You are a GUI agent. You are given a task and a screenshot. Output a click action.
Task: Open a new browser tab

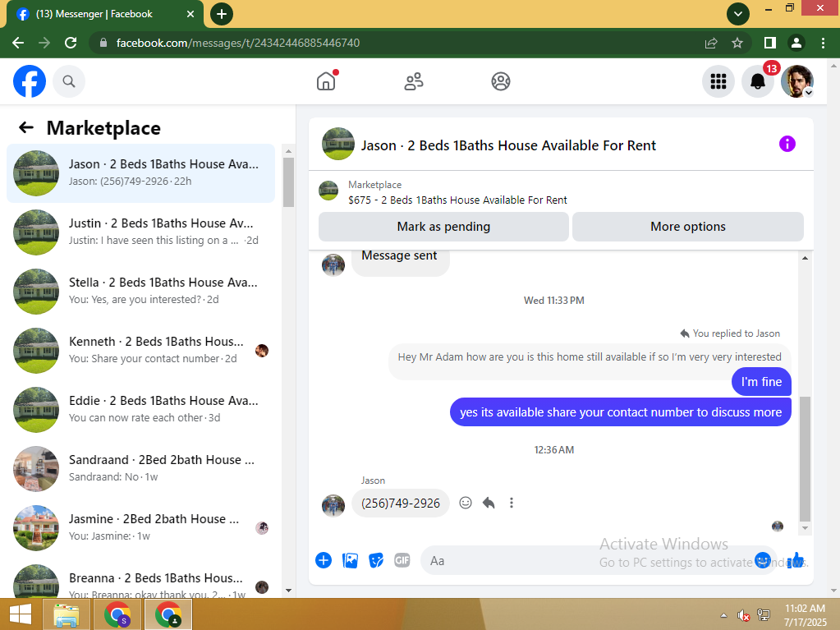221,15
